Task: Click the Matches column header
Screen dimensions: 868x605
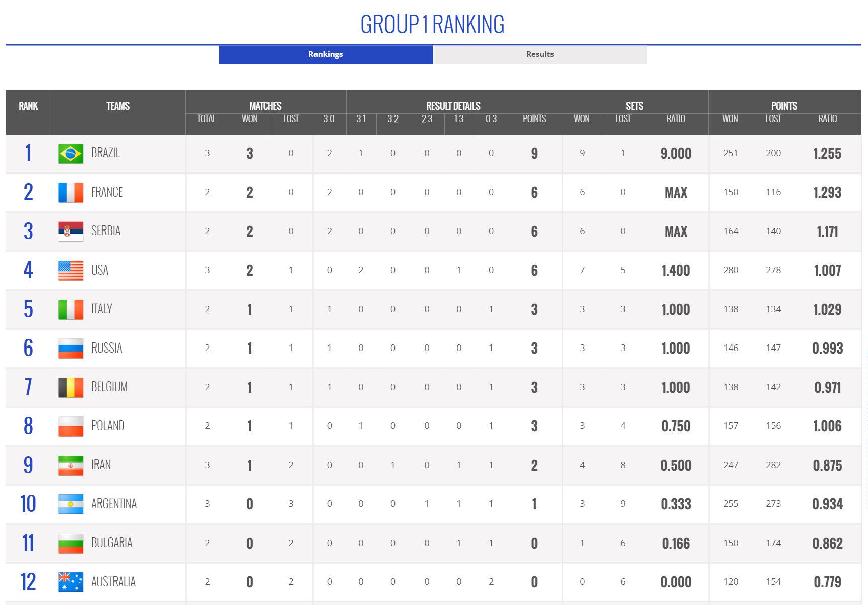Action: [265, 106]
